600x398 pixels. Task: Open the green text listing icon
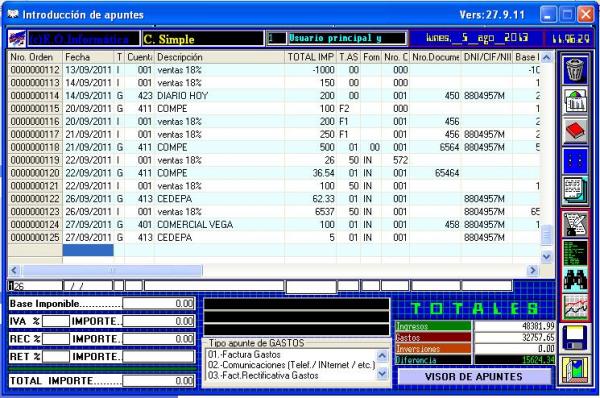point(575,253)
